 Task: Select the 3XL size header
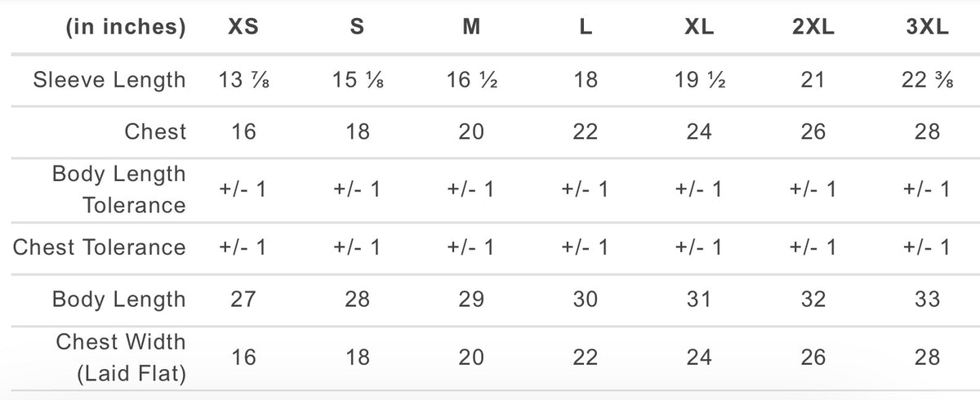tap(927, 27)
